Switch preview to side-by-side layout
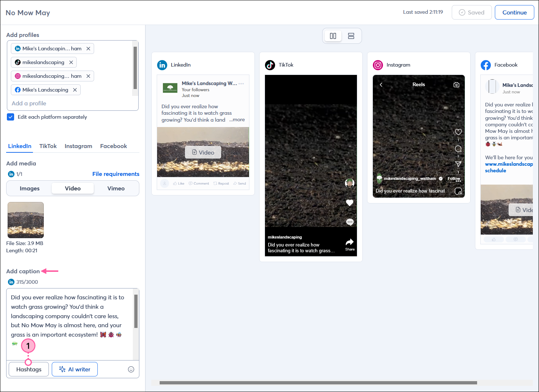The image size is (539, 392). tap(333, 35)
